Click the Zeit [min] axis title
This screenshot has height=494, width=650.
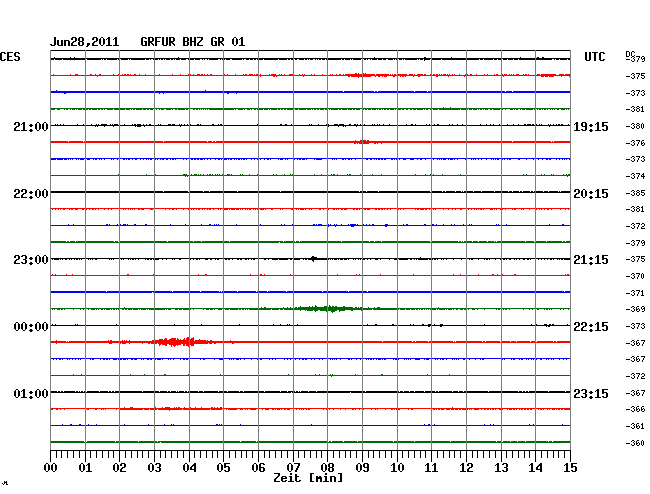[308, 478]
